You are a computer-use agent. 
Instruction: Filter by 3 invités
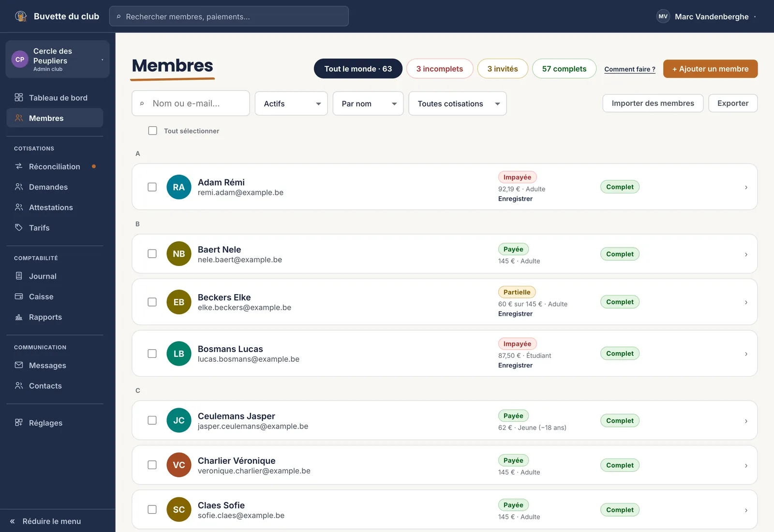[x=503, y=69]
